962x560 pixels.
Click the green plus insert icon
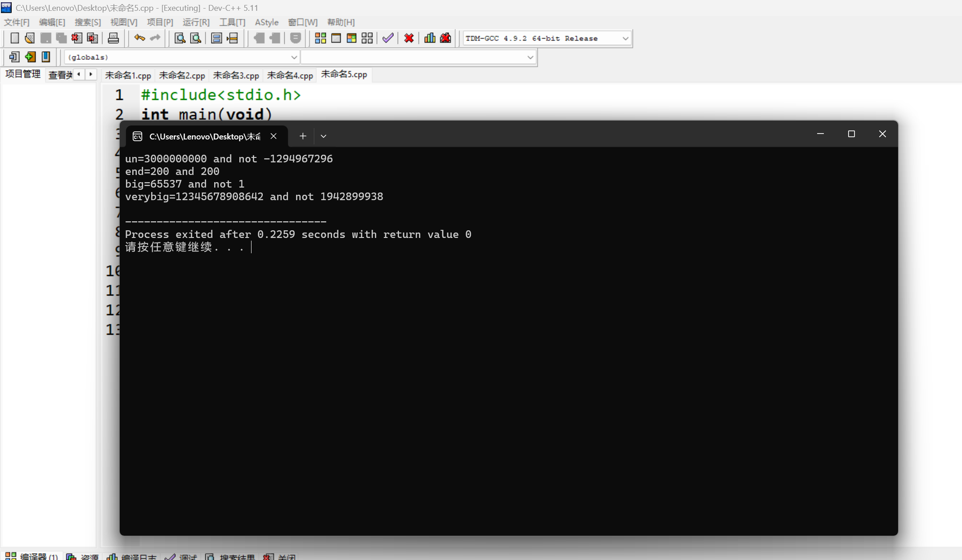pyautogui.click(x=30, y=57)
